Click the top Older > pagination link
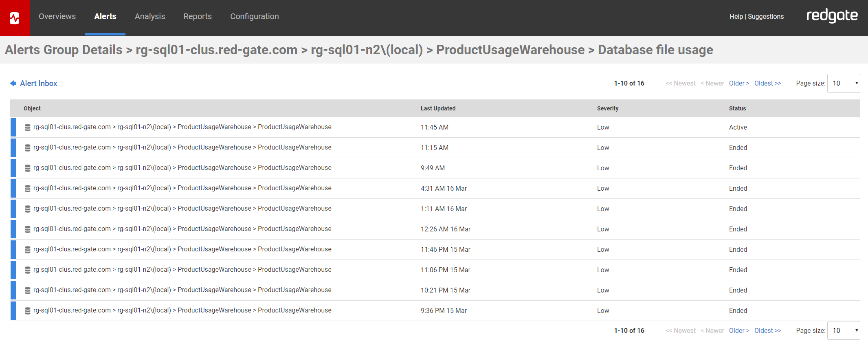Screen dimensions: 868x352 point(739,84)
